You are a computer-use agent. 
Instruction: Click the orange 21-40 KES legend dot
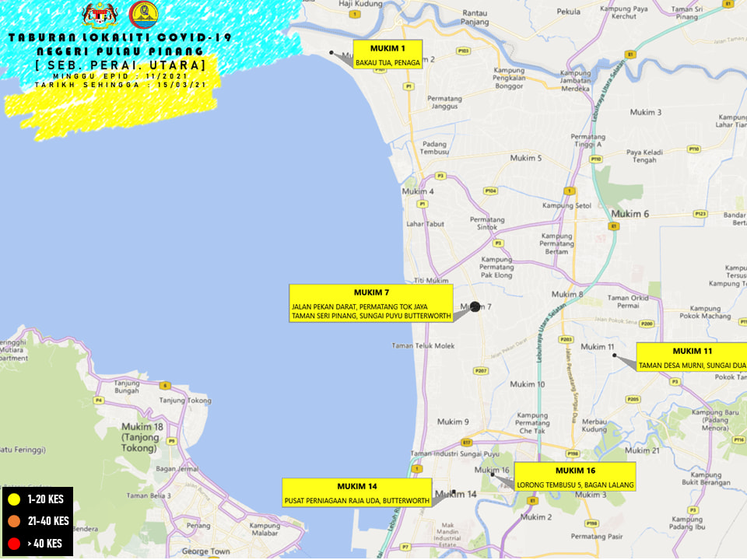14,521
